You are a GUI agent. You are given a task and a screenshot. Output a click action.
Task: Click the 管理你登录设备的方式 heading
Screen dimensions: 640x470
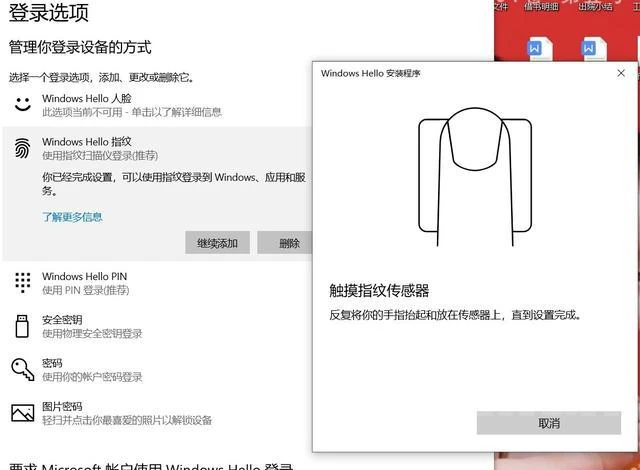[80, 47]
